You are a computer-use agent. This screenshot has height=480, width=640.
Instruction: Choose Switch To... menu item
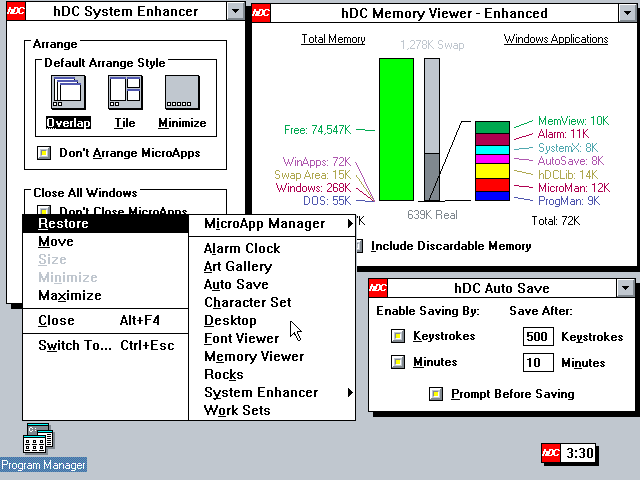click(105, 346)
